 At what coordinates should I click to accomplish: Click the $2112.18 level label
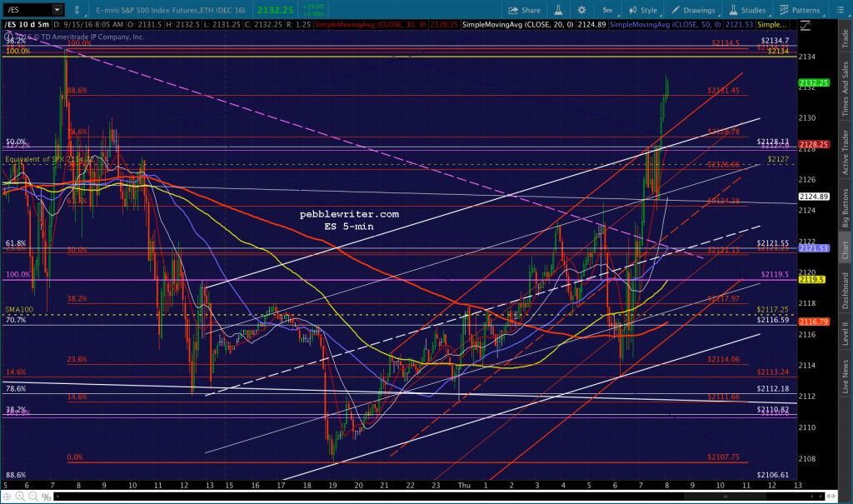click(772, 388)
